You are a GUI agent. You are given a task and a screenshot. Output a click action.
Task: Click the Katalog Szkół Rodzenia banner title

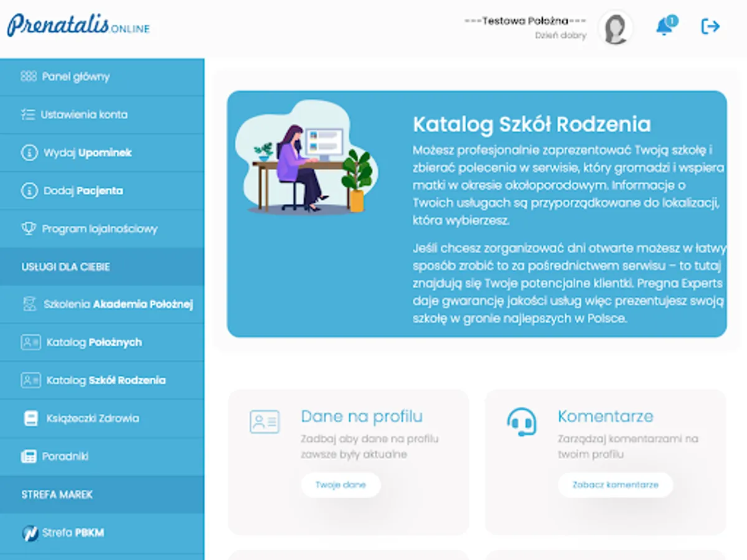pyautogui.click(x=532, y=124)
